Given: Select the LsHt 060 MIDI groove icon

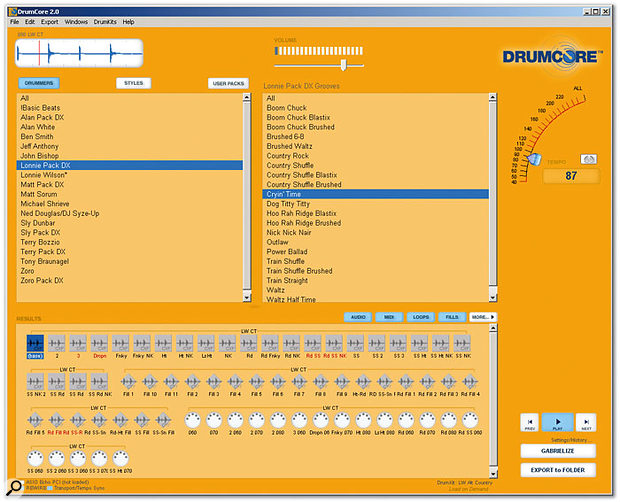Looking at the screenshot, I should [385, 420].
